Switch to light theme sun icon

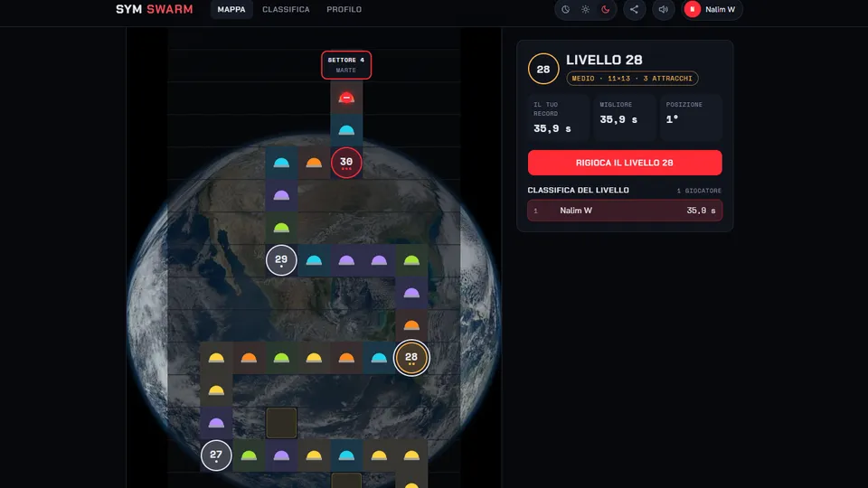pyautogui.click(x=585, y=9)
